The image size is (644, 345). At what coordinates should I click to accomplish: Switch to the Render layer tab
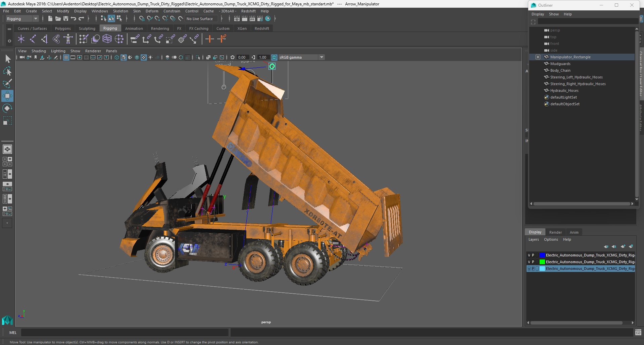click(555, 232)
